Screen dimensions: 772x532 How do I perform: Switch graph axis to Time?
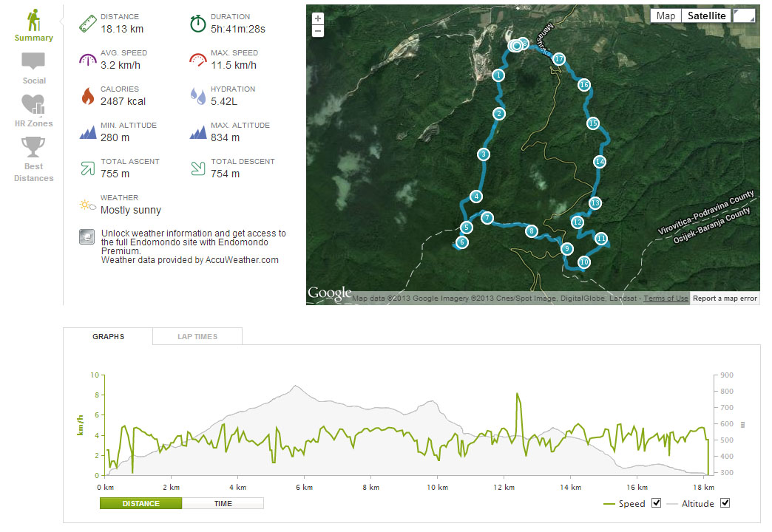click(x=223, y=503)
